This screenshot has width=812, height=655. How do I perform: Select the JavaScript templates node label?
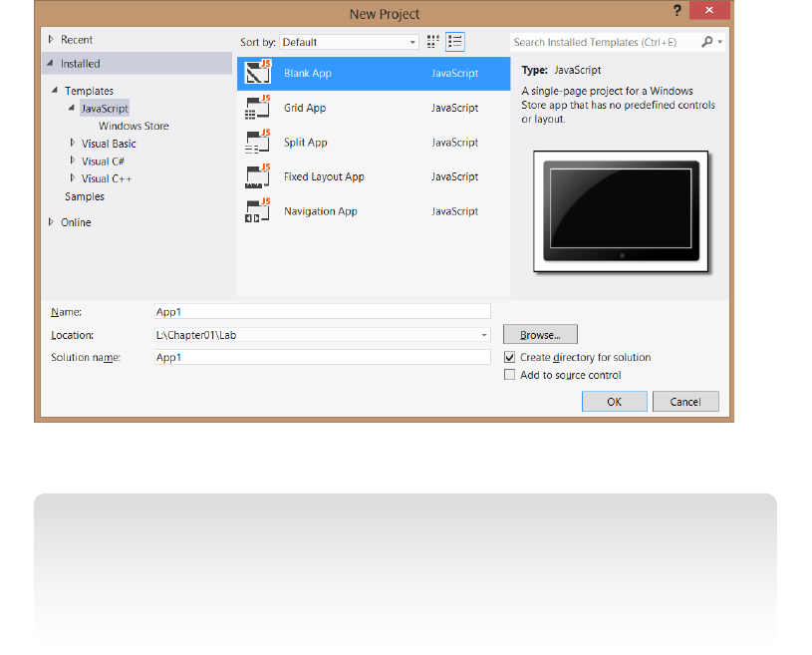[105, 109]
